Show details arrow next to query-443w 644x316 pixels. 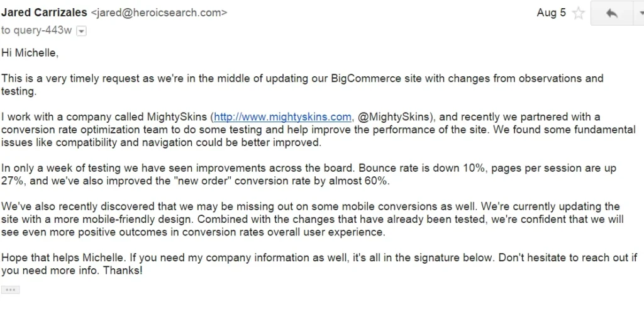point(81,31)
